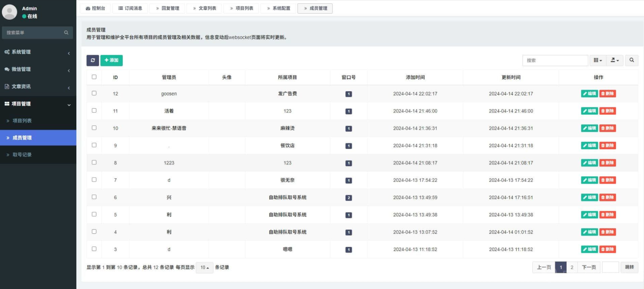Screen dimensions: 644x289
Task: Open the page size dropdown showing 10
Action: (204, 268)
